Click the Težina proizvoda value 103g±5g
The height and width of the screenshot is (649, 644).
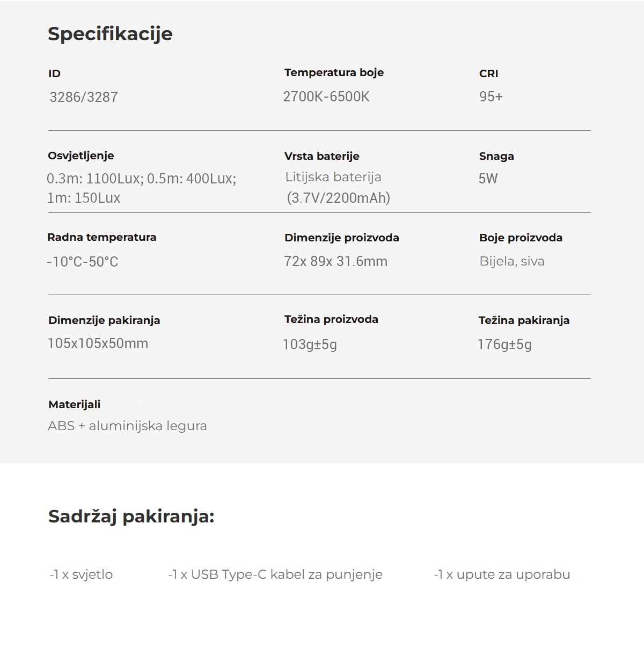pyautogui.click(x=310, y=344)
